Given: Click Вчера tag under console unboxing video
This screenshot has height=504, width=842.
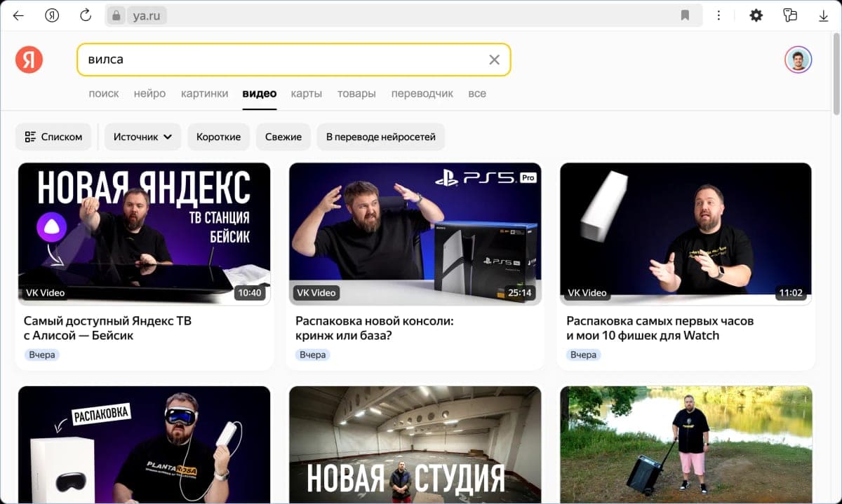Looking at the screenshot, I should pyautogui.click(x=312, y=355).
